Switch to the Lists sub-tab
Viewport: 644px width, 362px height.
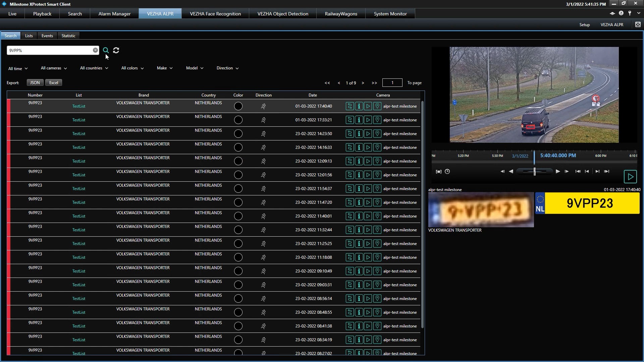pyautogui.click(x=29, y=36)
